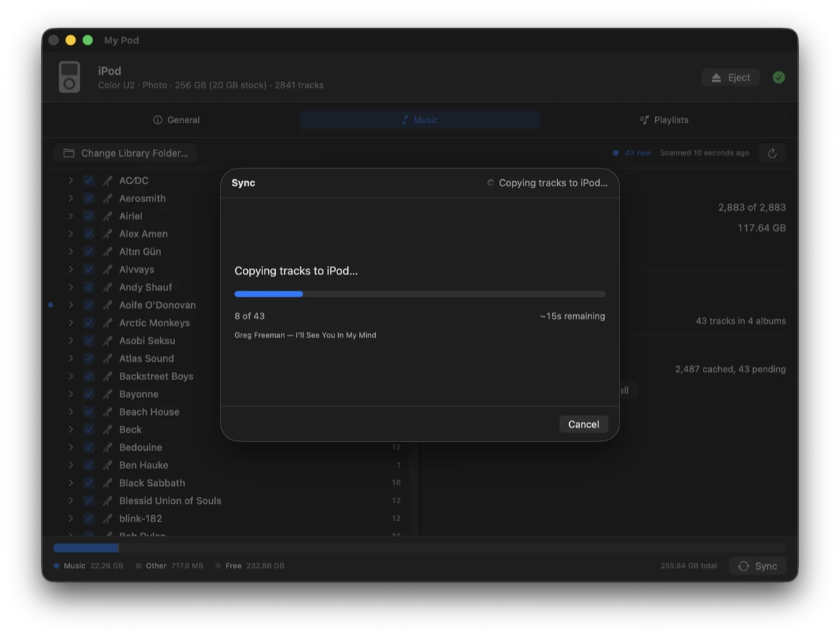Click the Greg Freeman track name text
Screen dimensions: 840x637
pyautogui.click(x=305, y=335)
